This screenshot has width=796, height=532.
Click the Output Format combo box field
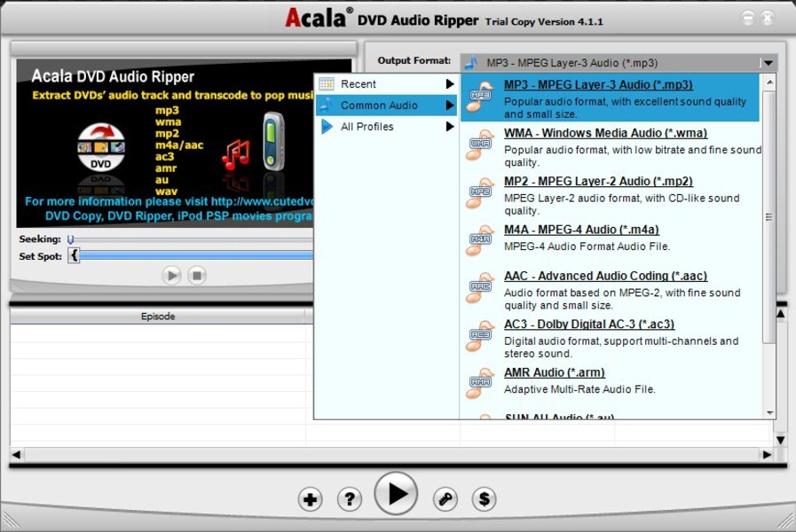pos(619,63)
